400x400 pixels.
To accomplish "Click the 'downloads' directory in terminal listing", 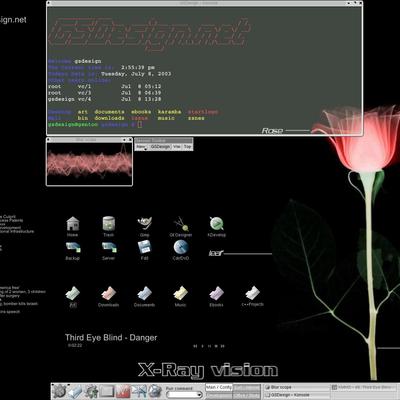I will (x=109, y=118).
